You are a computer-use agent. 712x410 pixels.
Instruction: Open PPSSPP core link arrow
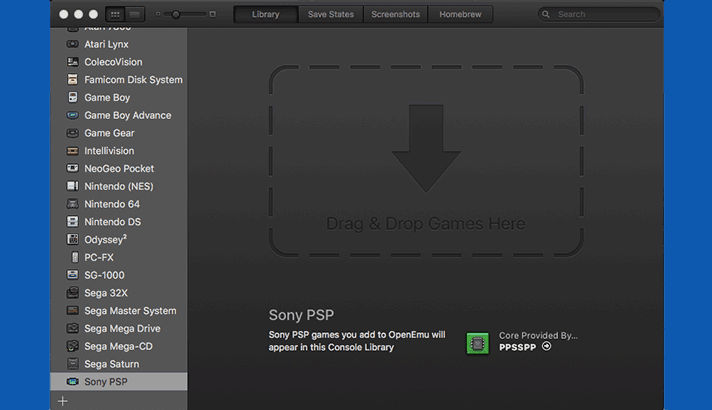(x=547, y=346)
